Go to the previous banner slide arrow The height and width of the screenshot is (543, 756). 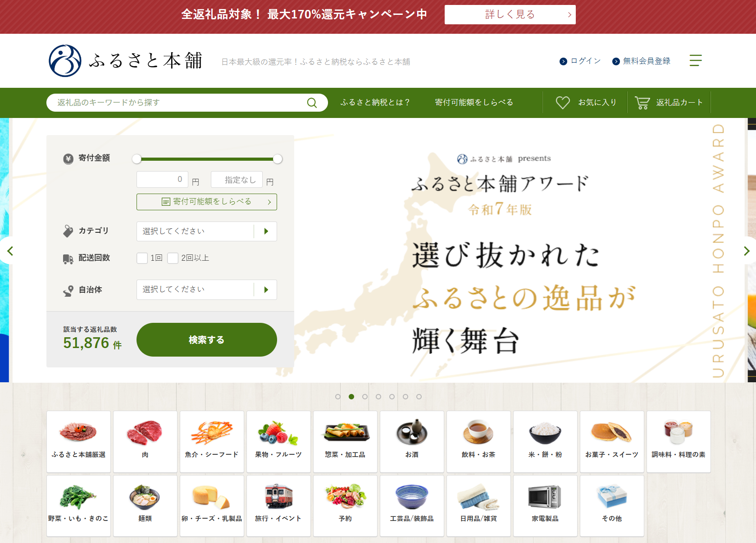10,251
